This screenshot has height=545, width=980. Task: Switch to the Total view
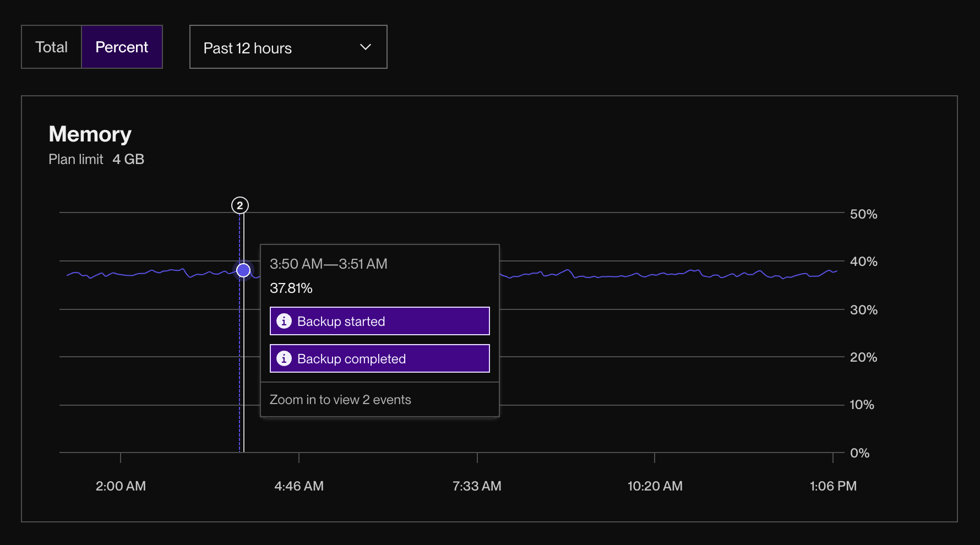51,47
